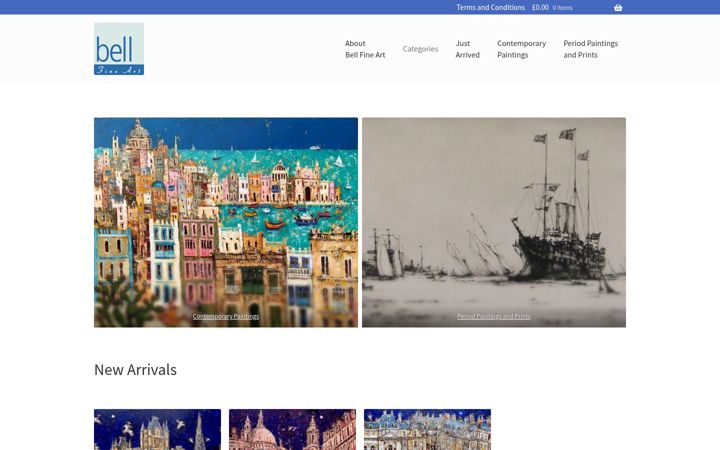This screenshot has width=720, height=450.
Task: Click the Bell Fine Art logo
Action: point(119,49)
